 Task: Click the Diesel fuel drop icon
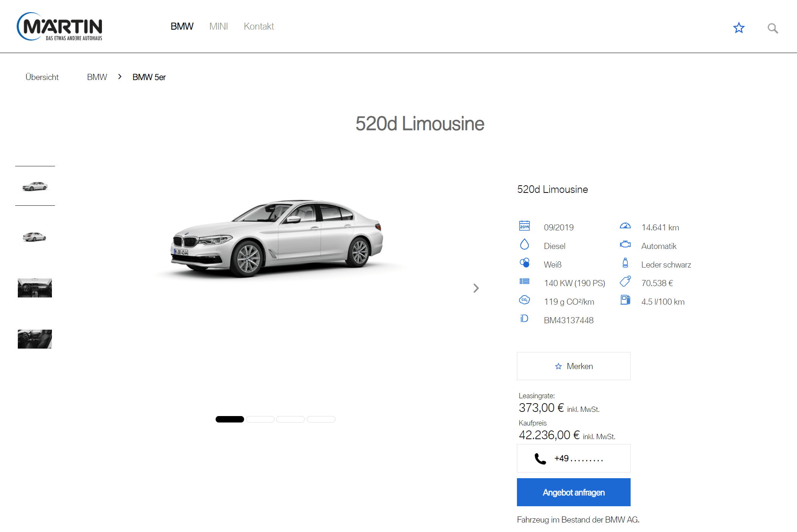click(525, 244)
